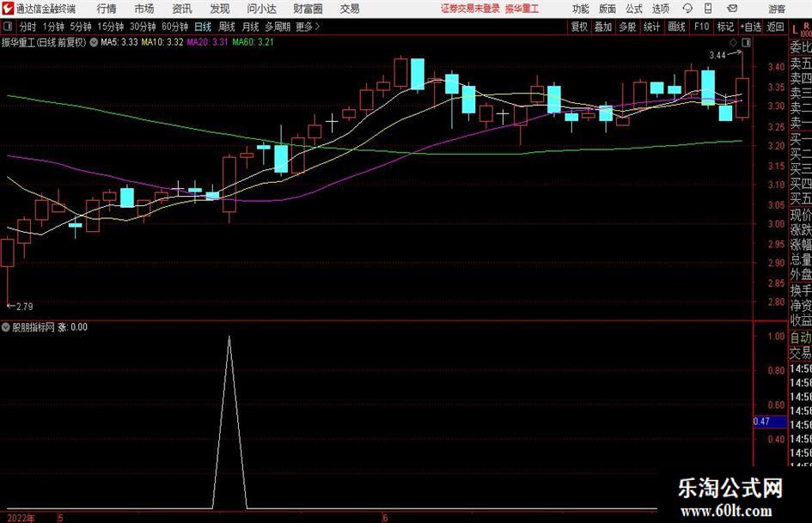This screenshot has width=812, height=523.
Task: Click the 标记 mark button
Action: (x=725, y=27)
